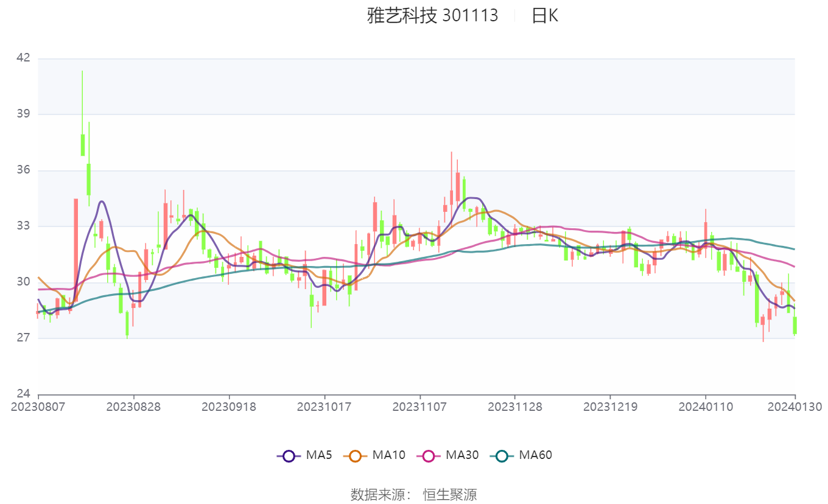This screenshot has width=828, height=504.
Task: Click the y-axis value 24
Action: pos(23,394)
